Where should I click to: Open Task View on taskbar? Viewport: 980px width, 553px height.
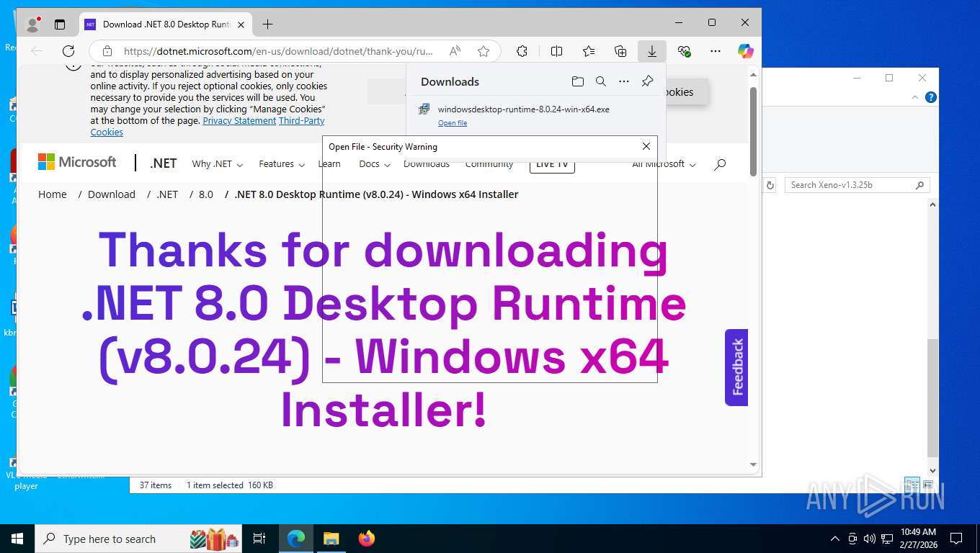click(x=259, y=539)
